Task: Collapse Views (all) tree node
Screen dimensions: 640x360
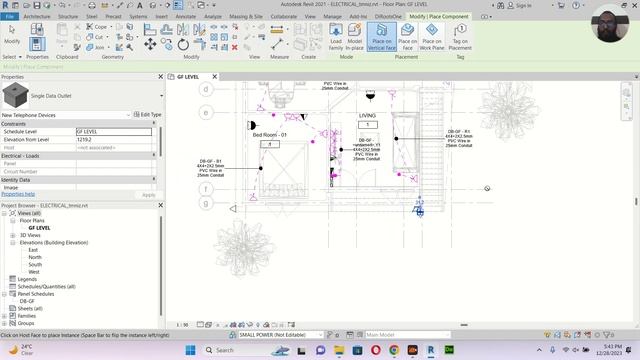Action: (x=4, y=213)
